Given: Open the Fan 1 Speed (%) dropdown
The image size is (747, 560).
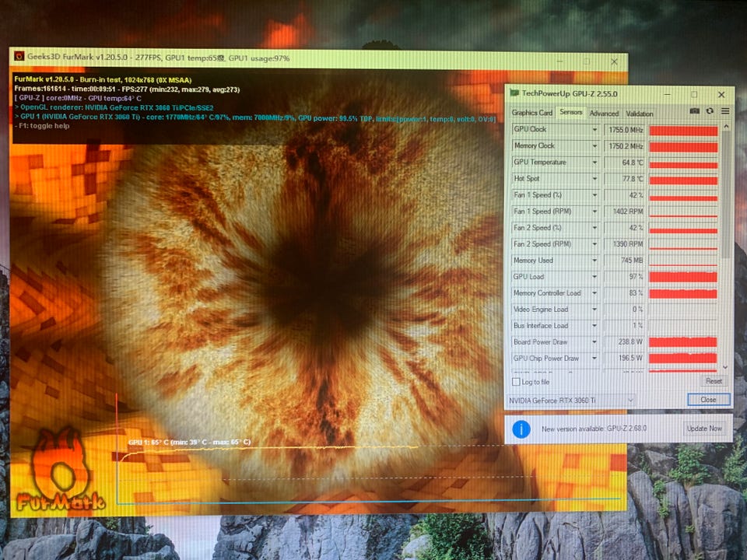Looking at the screenshot, I should (x=594, y=194).
